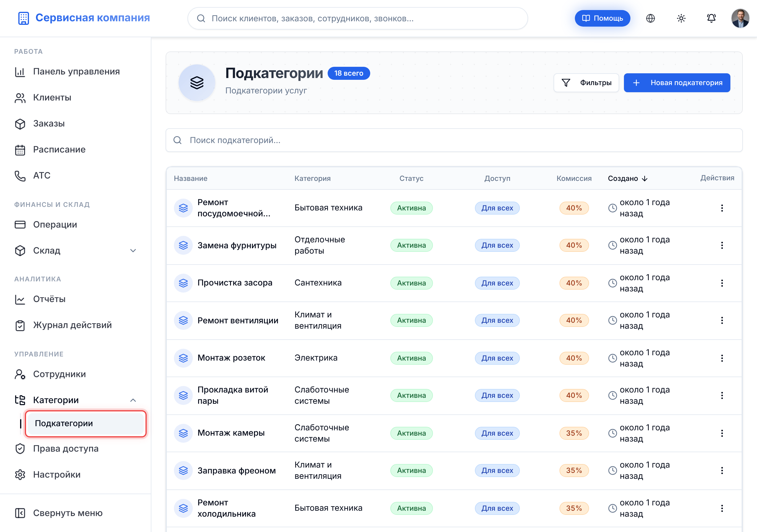Sort by the Категория column header

coord(313,179)
